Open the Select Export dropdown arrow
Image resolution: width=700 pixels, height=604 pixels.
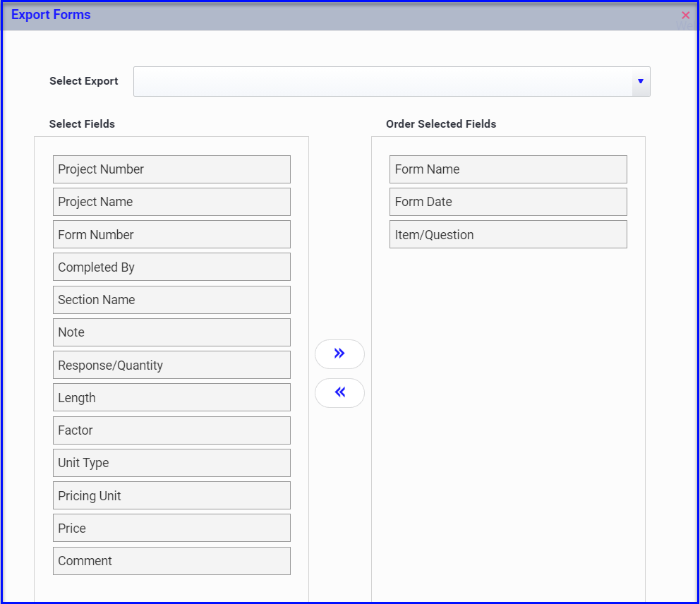click(x=641, y=81)
